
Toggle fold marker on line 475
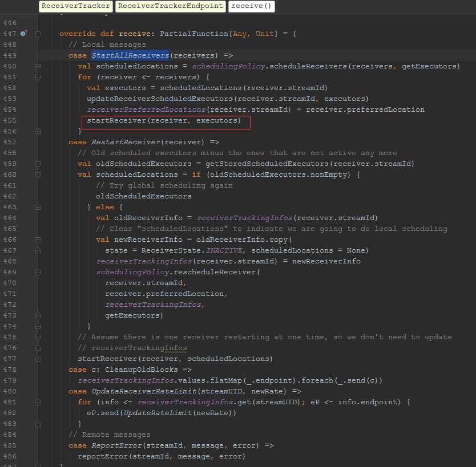[38, 337]
